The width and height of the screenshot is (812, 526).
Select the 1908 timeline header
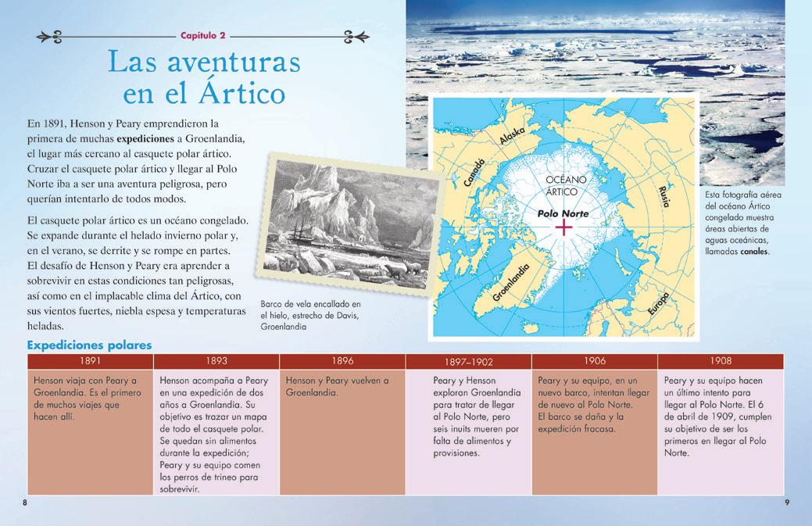[721, 361]
